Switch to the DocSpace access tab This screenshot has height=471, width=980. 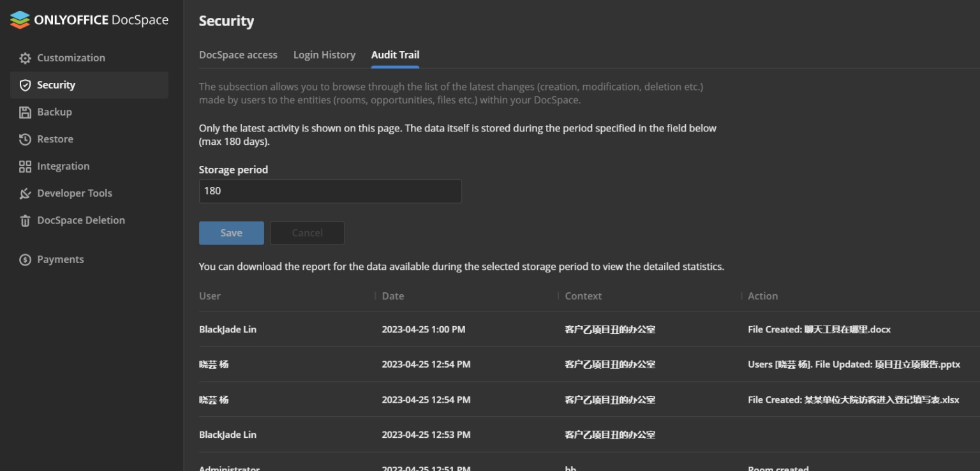238,55
